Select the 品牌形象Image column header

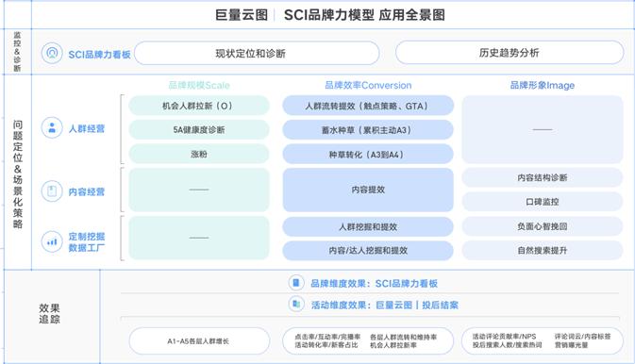pos(543,85)
